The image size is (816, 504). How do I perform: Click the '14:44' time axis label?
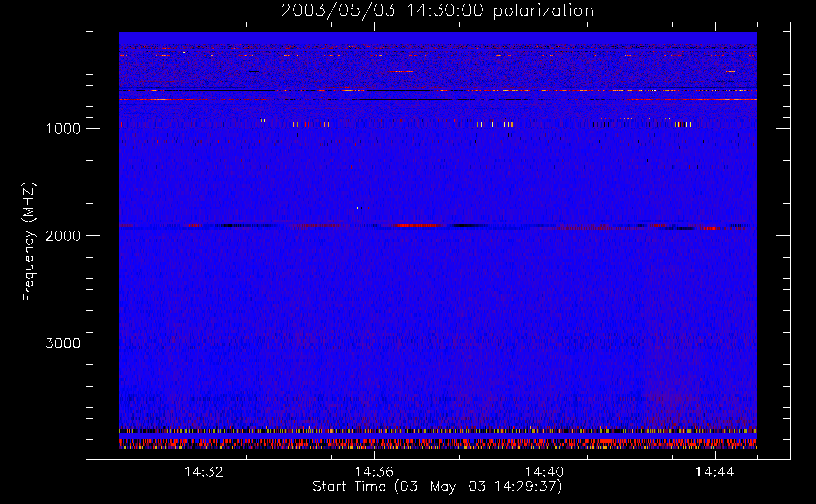(715, 472)
